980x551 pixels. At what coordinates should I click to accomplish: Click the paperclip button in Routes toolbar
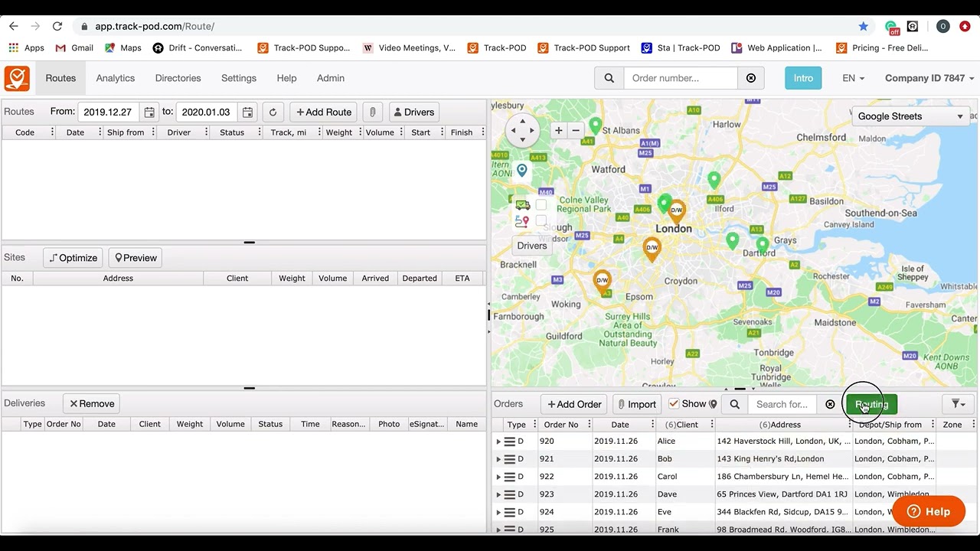372,112
